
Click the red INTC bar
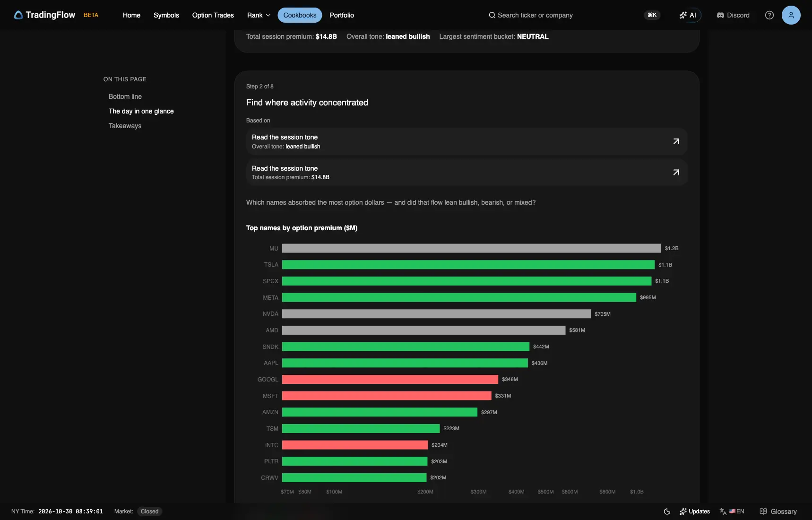tap(355, 445)
